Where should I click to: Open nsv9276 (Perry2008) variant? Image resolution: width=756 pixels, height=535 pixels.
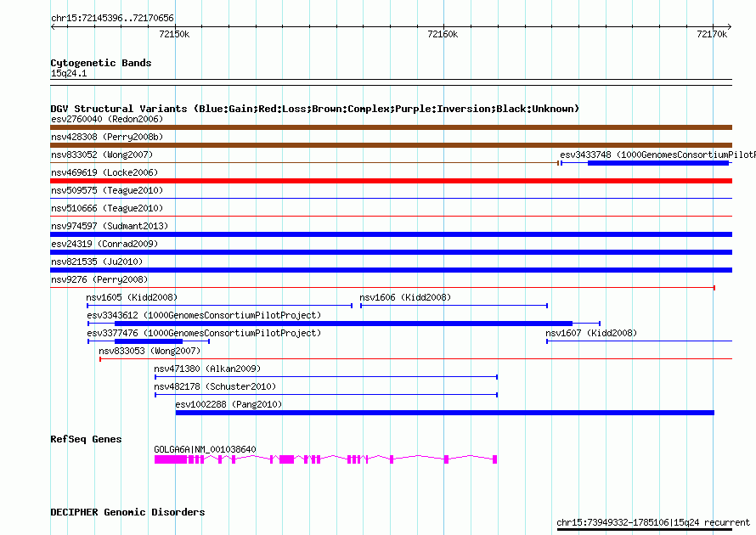click(x=99, y=279)
